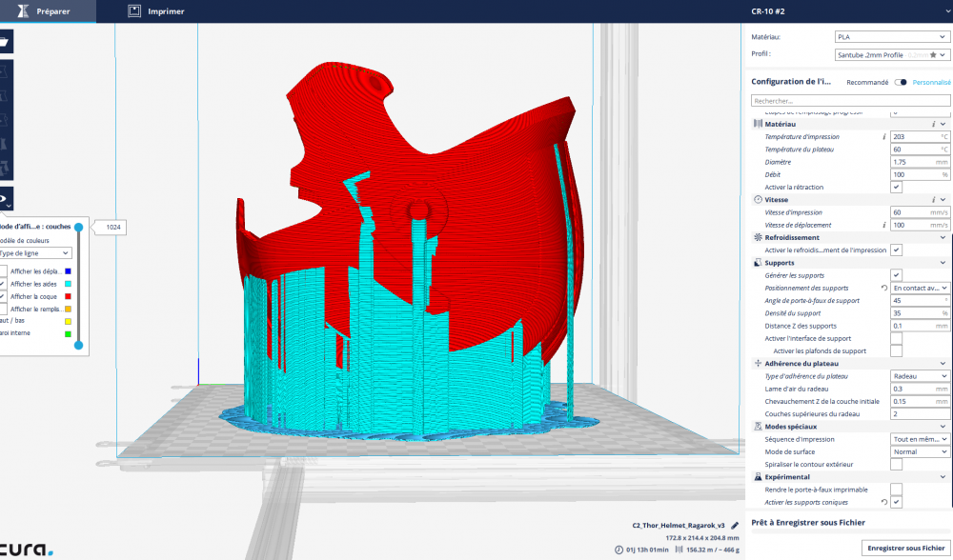Click the layer number 1024 box
This screenshot has width=953, height=560.
pyautogui.click(x=113, y=228)
